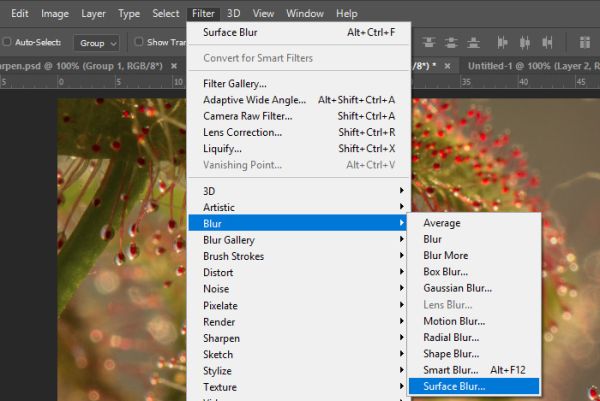Expand the Pixelate submenu
Viewport: 600px width, 401px height.
coord(297,306)
